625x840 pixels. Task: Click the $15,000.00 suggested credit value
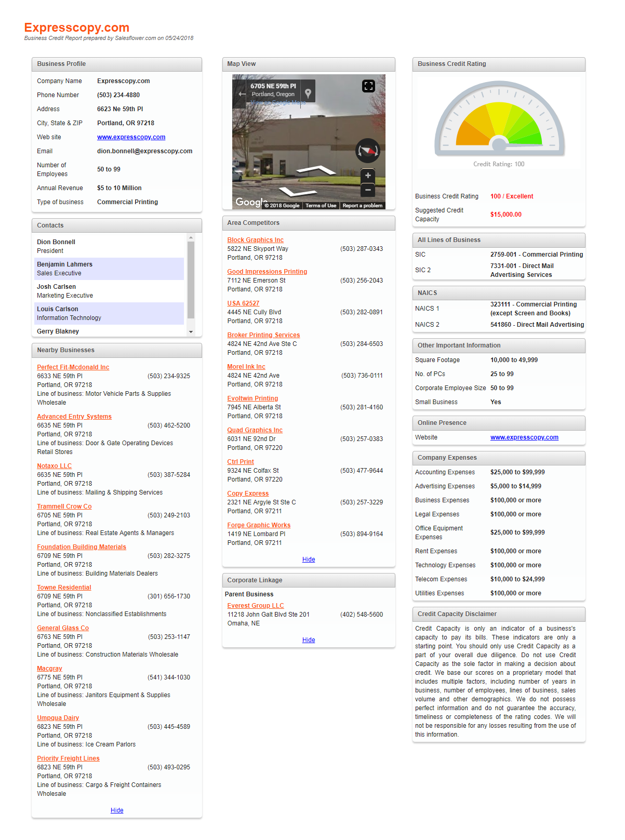(506, 215)
